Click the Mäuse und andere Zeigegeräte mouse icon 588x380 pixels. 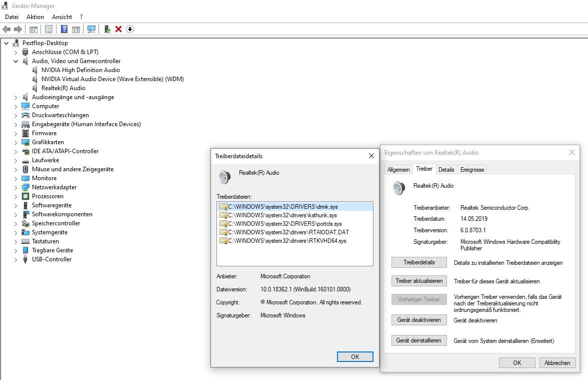click(x=25, y=169)
